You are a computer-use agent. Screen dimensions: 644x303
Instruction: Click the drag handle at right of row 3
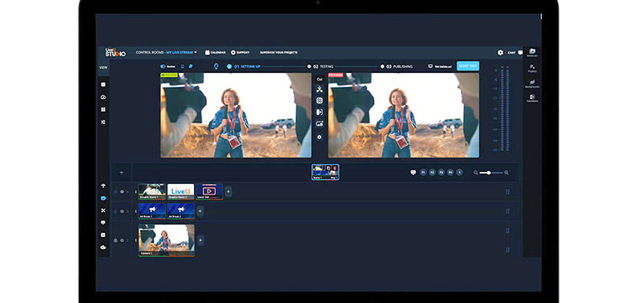(508, 211)
